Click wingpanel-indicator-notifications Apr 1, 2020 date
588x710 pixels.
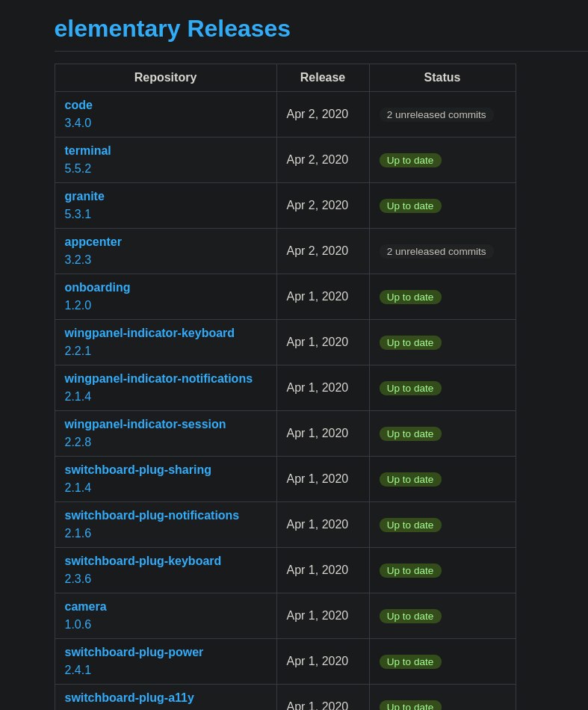pyautogui.click(x=318, y=388)
